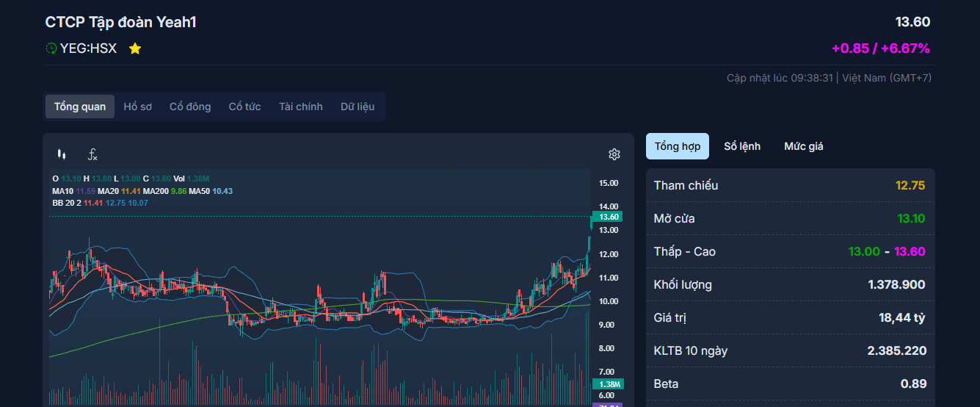Open the Sổ lệnh panel tab
Image resolution: width=980 pixels, height=407 pixels.
coord(742,146)
